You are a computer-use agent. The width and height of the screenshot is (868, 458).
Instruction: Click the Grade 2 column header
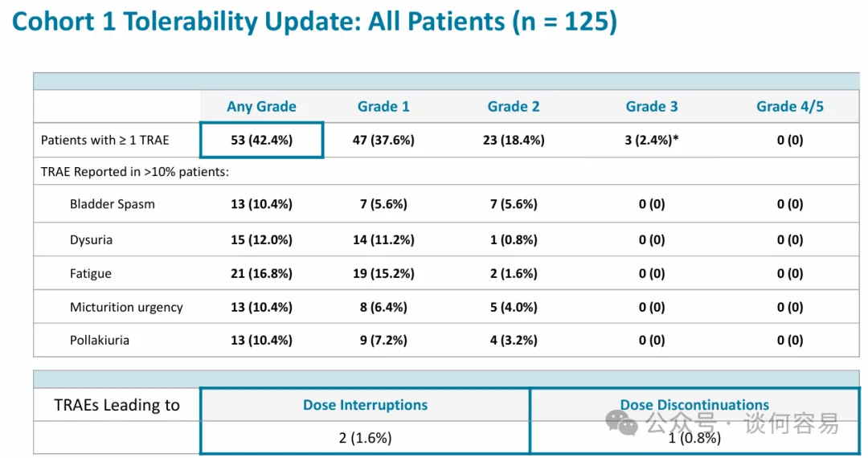(x=514, y=107)
